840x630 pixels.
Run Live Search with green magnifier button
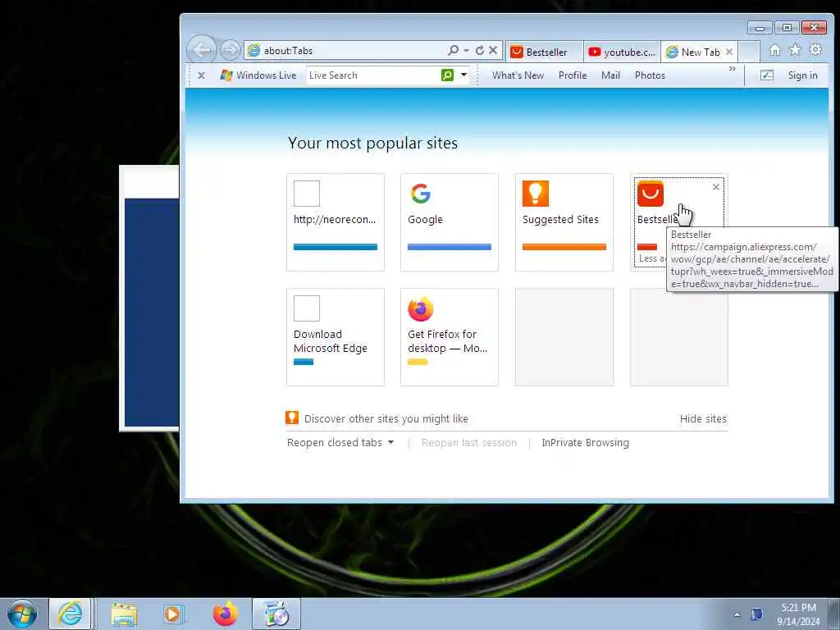(x=447, y=75)
